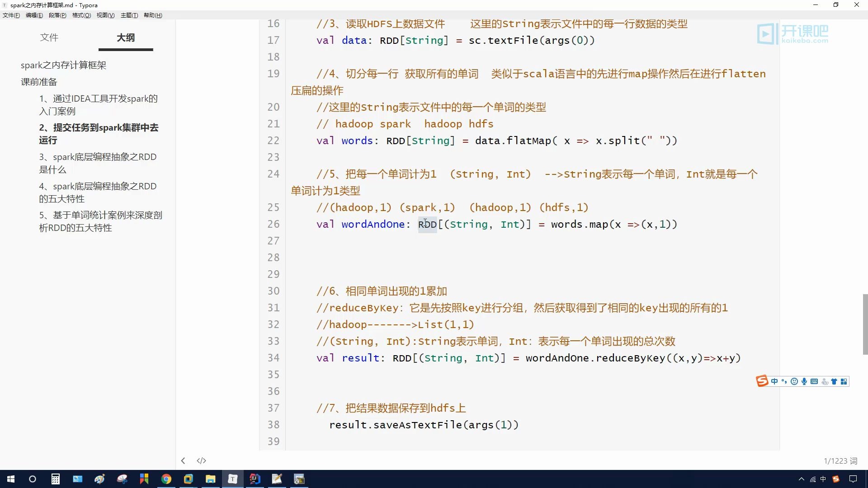
Task: Click line number 30 in the gutter
Action: (x=273, y=291)
